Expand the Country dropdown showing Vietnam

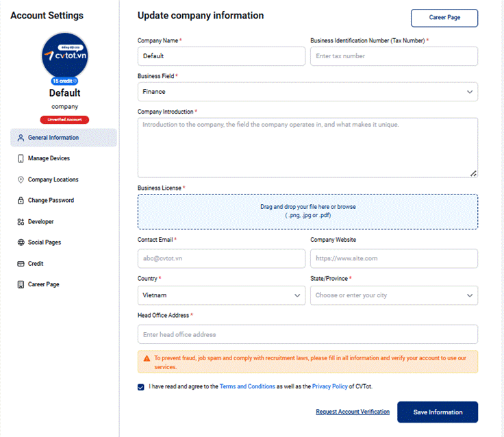pos(221,295)
